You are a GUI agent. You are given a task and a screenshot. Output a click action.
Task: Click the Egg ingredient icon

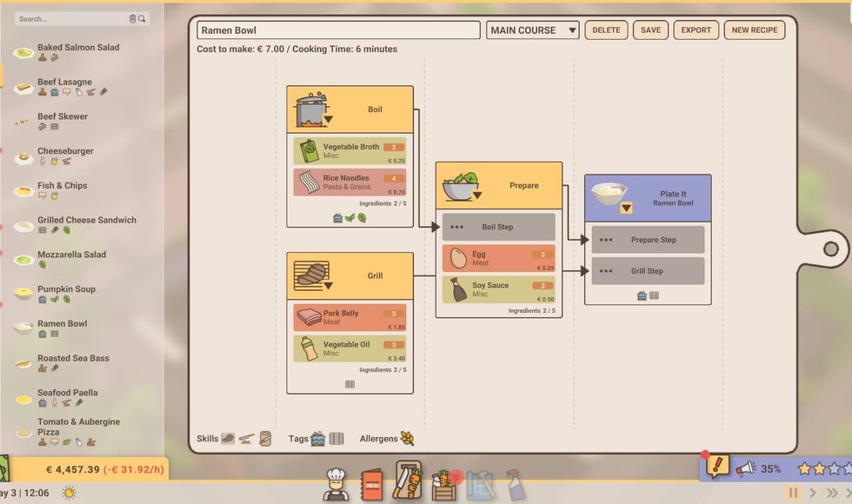pyautogui.click(x=458, y=259)
